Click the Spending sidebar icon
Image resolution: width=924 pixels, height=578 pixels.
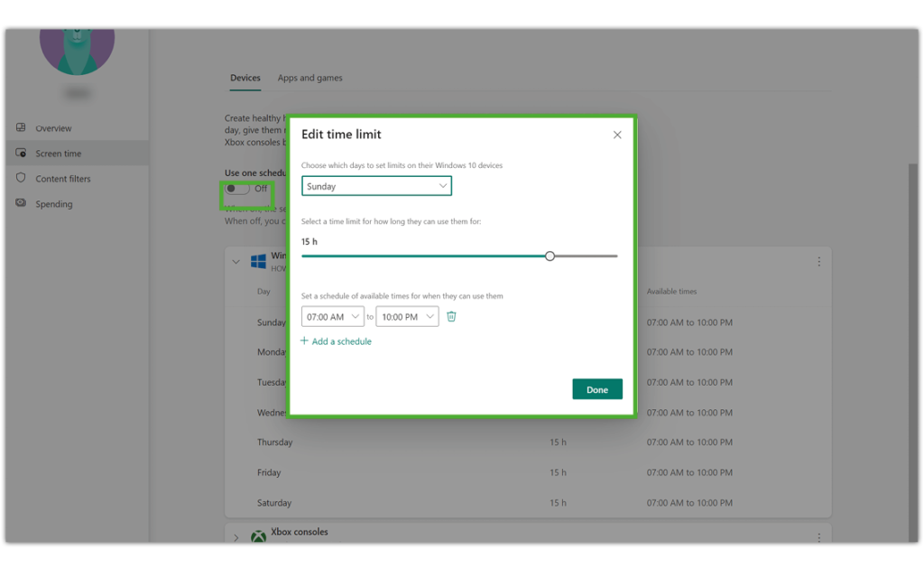tap(21, 204)
